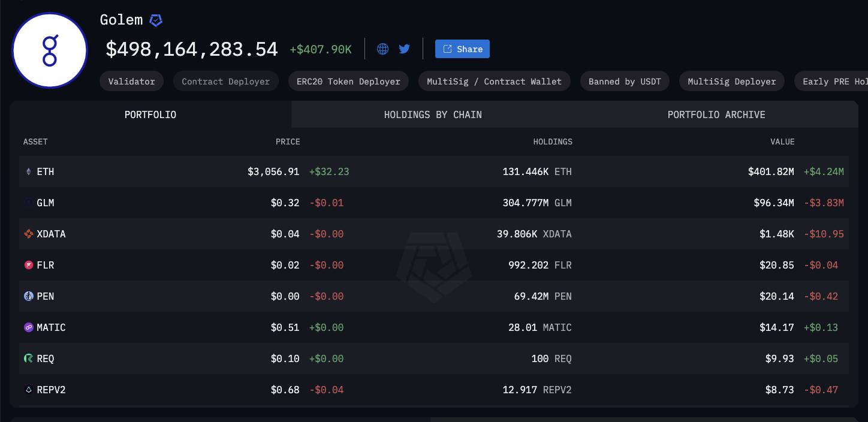
Task: Click the REPV2 asset name
Action: coord(52,390)
